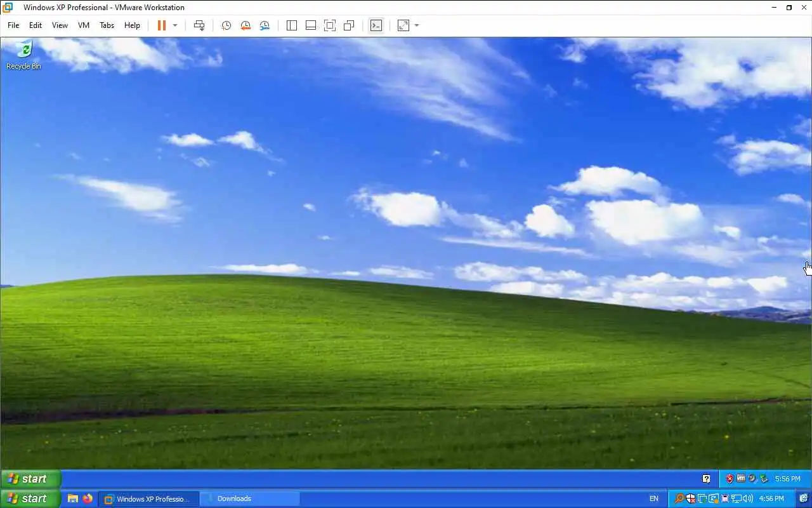Click the green-dot windows tray icon
The height and width of the screenshot is (508, 812).
click(702, 498)
